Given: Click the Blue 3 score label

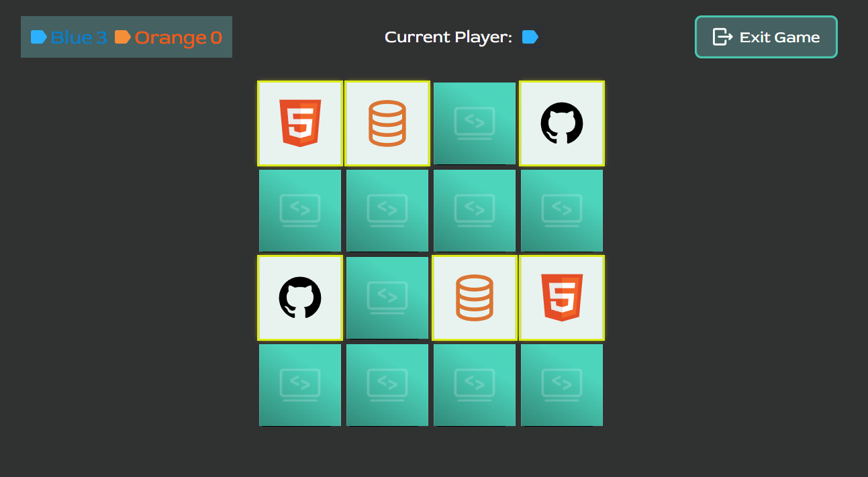Looking at the screenshot, I should click(x=68, y=38).
